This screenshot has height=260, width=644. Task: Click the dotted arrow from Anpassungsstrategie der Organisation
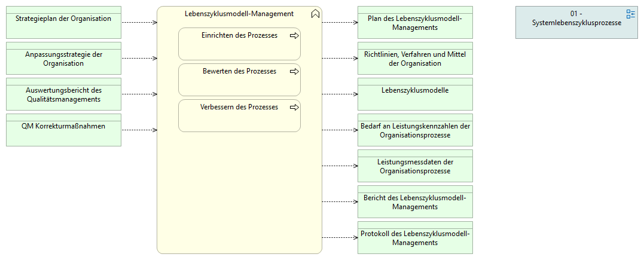(x=139, y=59)
